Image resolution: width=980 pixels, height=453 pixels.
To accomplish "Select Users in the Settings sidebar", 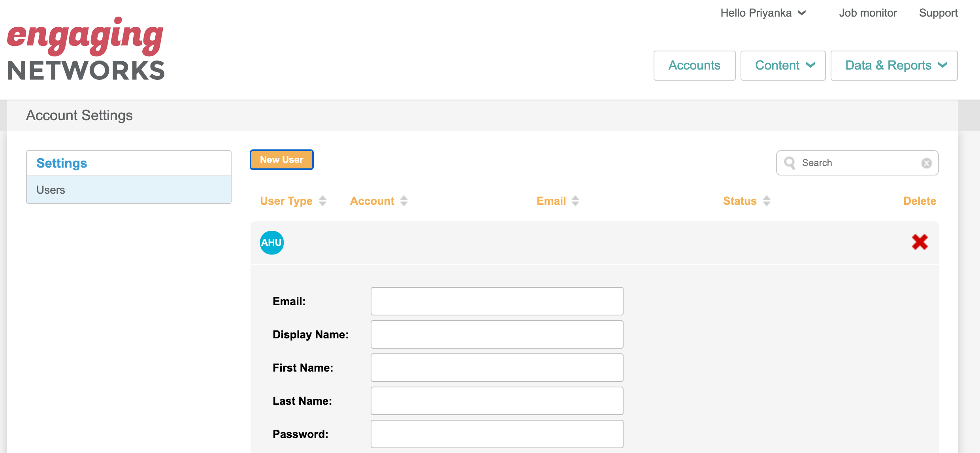I will (129, 190).
